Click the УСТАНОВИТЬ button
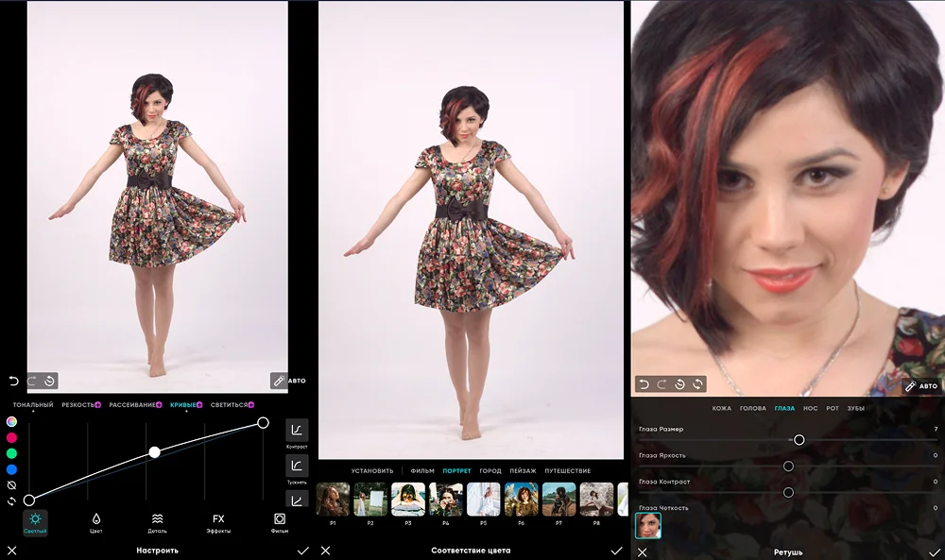 pos(372,470)
